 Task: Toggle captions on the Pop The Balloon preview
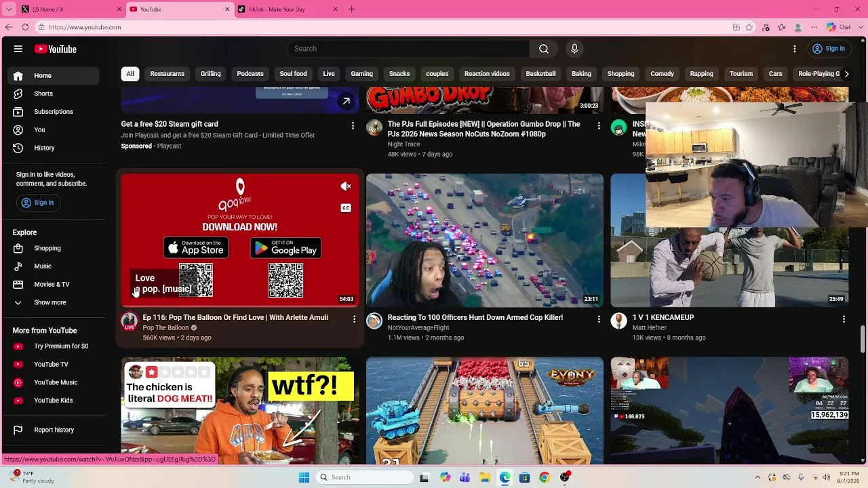coord(346,208)
